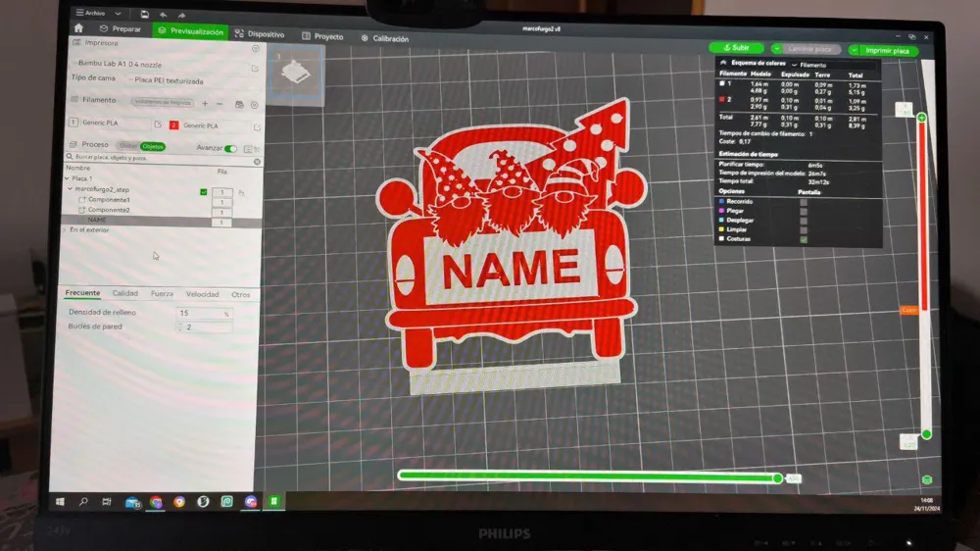Click the save icon in title bar
Screen dimensions: 980x551
click(144, 14)
